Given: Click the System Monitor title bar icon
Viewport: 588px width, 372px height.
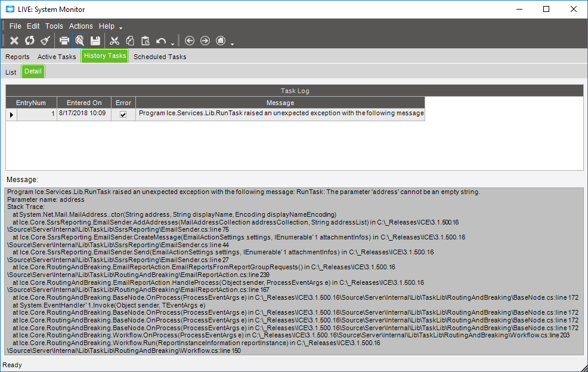Looking at the screenshot, I should [10, 10].
